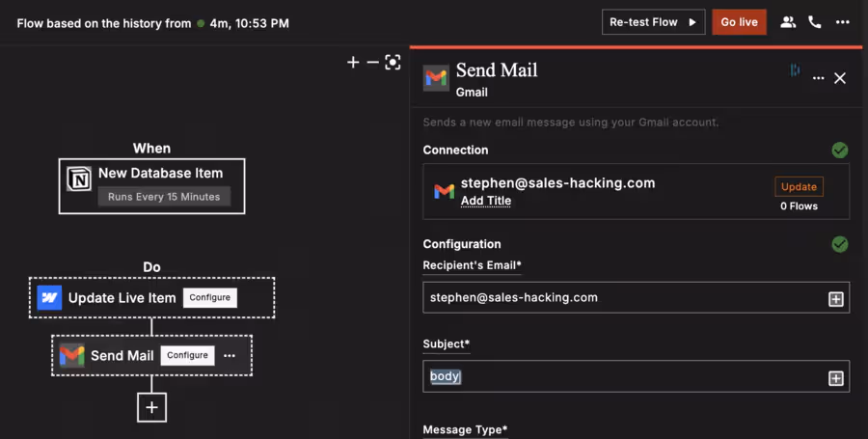Click the Gmail logo in Send Mail header
This screenshot has height=439, width=868.
436,78
